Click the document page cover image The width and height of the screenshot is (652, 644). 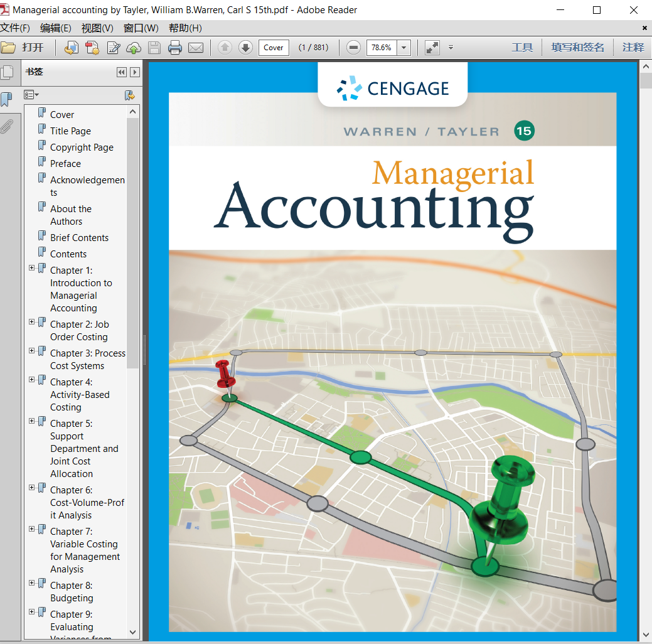coord(393,352)
